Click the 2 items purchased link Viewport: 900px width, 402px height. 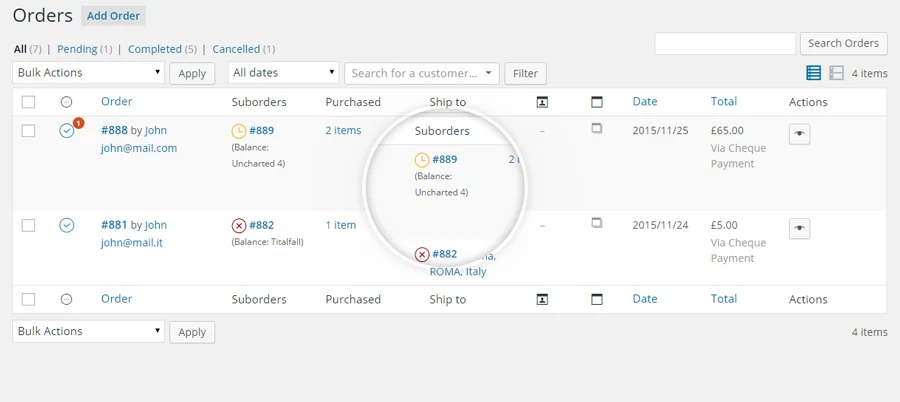click(x=343, y=130)
